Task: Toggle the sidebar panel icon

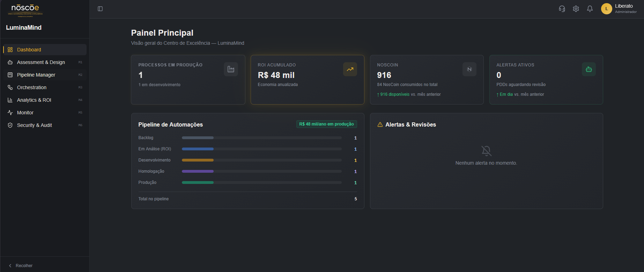Action: (x=100, y=9)
